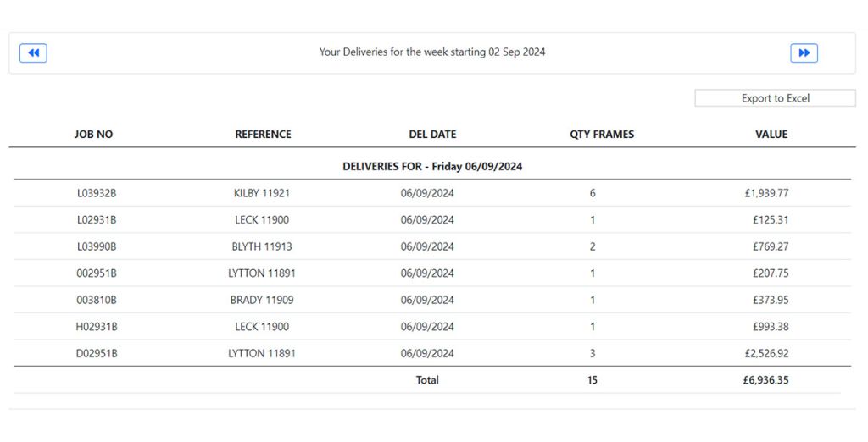Select the value £769.27
Viewport: 868px width, 442px height.
pos(771,246)
